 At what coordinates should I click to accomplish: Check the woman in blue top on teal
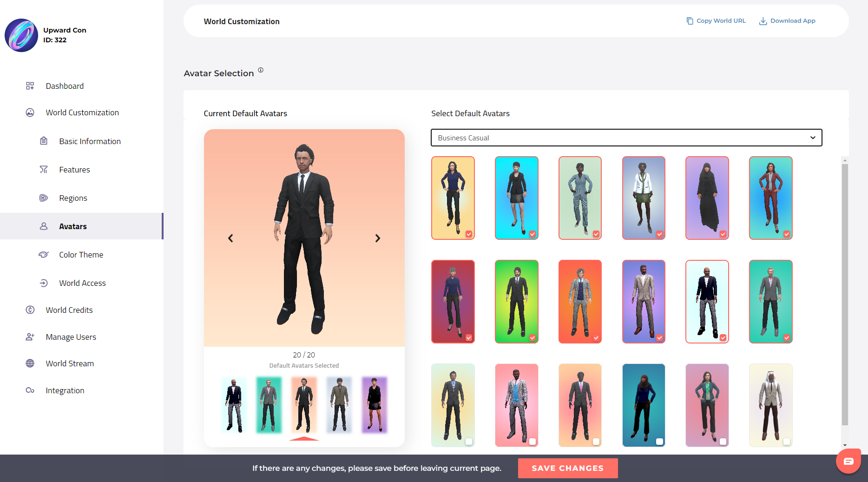[659, 442]
